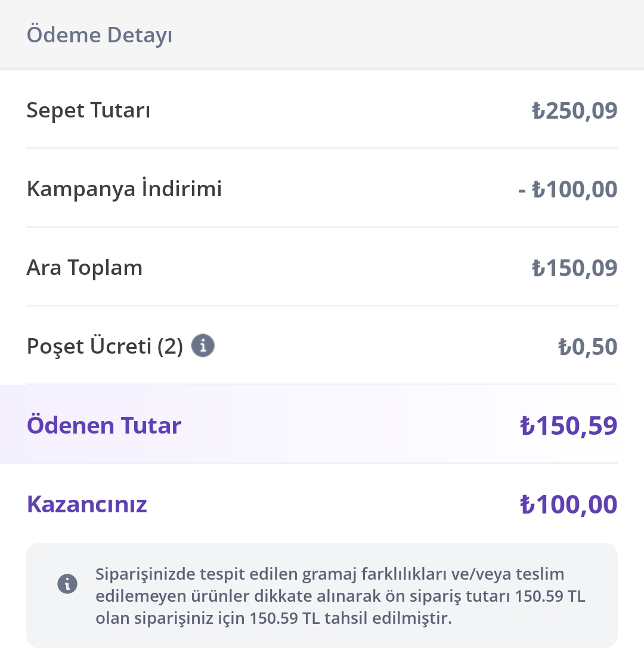Select the ₺100,00 savings amount
Screen dimensions: 644x659
click(x=569, y=505)
